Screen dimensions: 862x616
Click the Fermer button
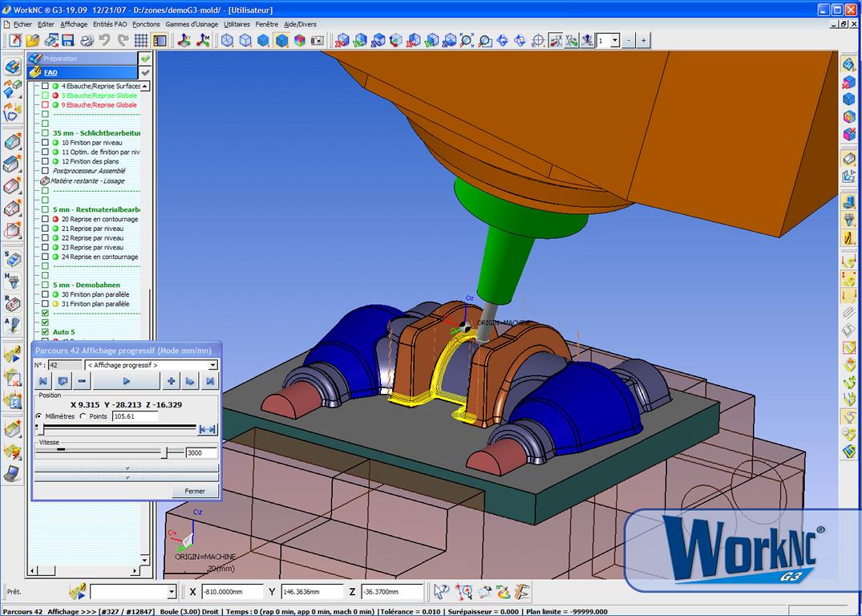(x=195, y=491)
